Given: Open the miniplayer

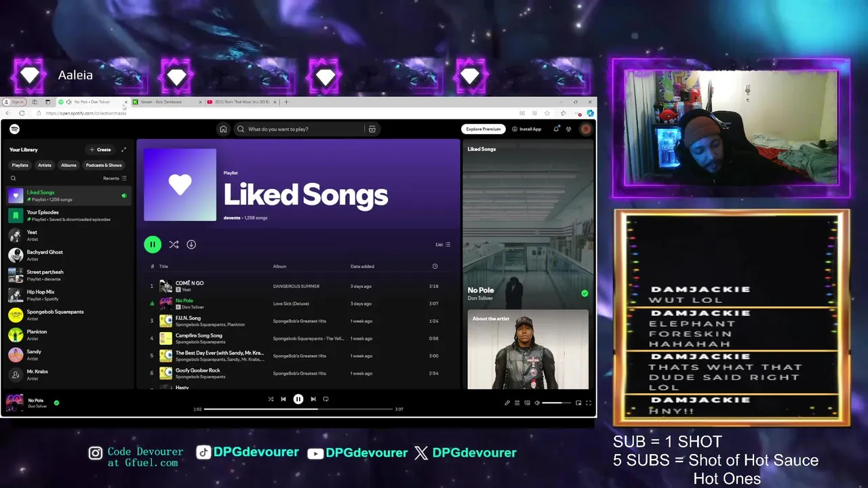Looking at the screenshot, I should 578,403.
